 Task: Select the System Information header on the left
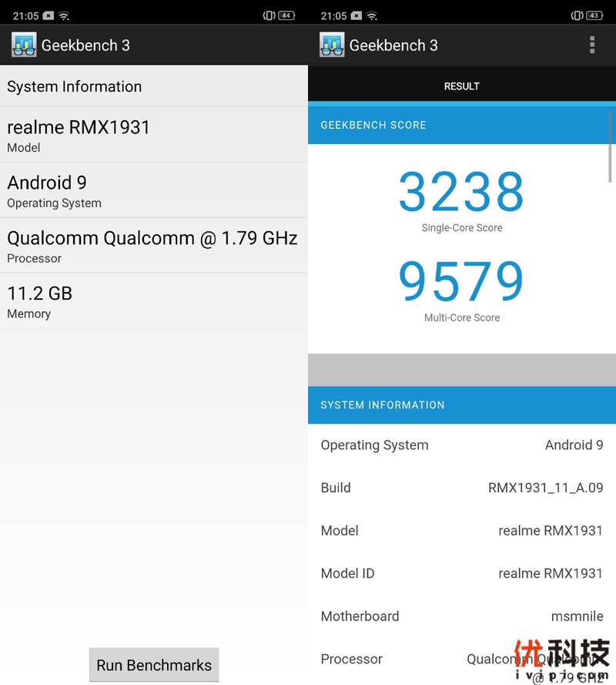[74, 86]
